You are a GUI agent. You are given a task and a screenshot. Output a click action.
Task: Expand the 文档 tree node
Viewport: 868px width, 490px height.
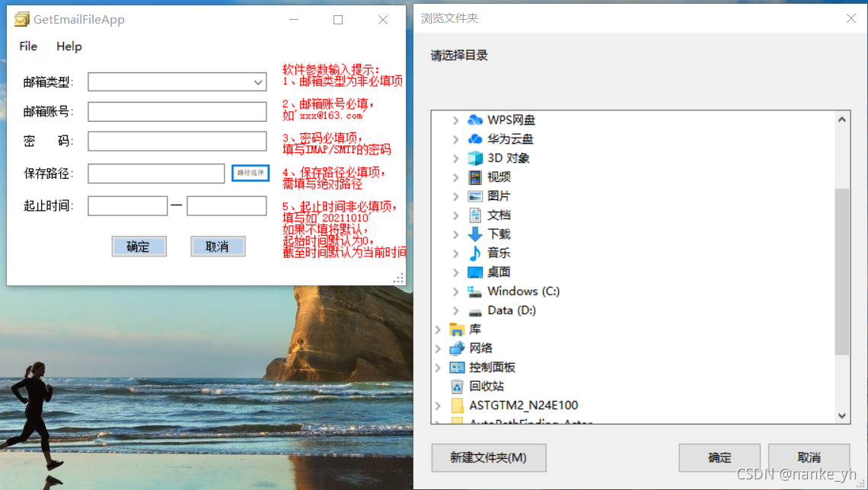455,215
